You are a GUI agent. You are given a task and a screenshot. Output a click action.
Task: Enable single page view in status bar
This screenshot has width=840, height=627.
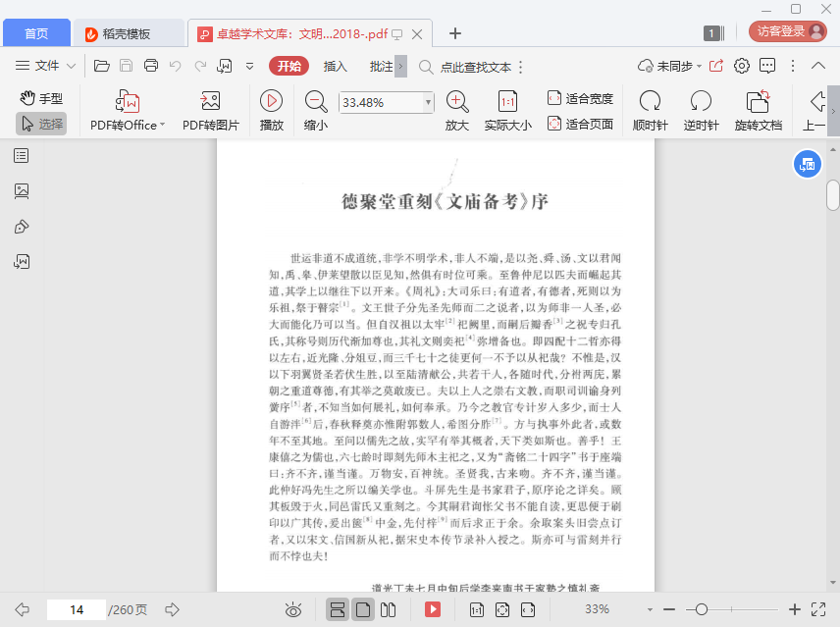(x=362, y=609)
